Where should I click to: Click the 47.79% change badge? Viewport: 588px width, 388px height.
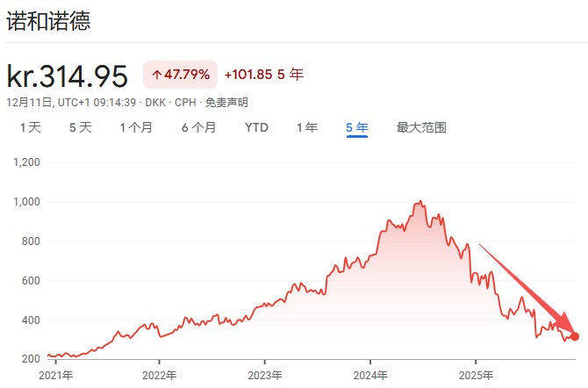pos(179,75)
